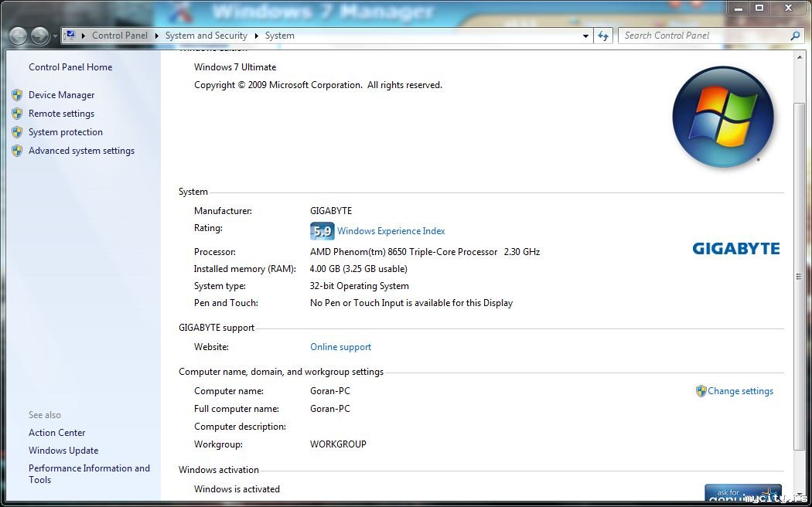Click the 5.9 rating badge
The width and height of the screenshot is (812, 507).
(x=322, y=231)
